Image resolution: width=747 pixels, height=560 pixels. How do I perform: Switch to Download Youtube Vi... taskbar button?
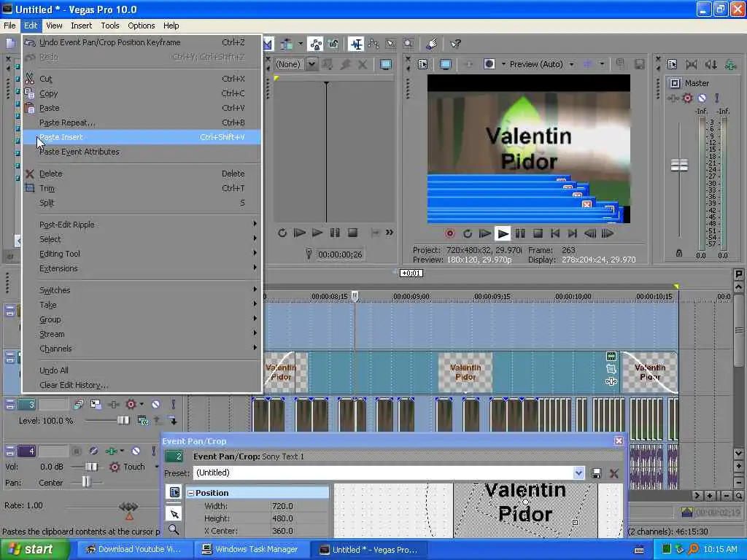[x=134, y=550]
